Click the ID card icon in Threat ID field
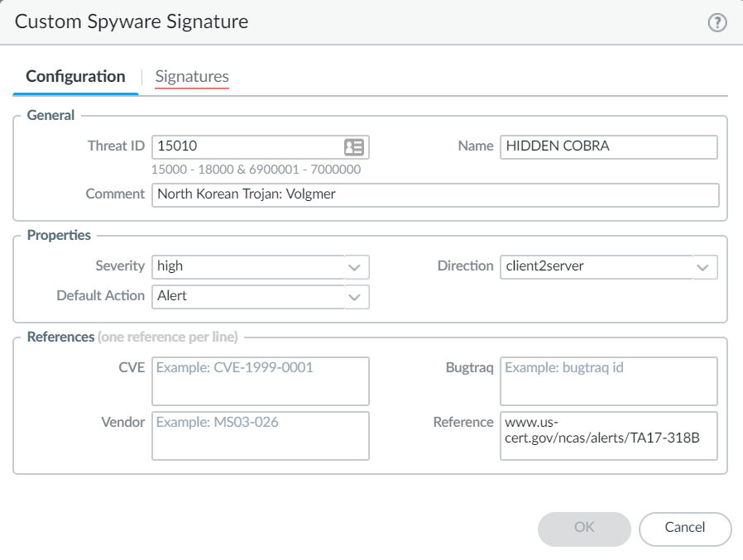Image resolution: width=743 pixels, height=560 pixels. tap(354, 147)
